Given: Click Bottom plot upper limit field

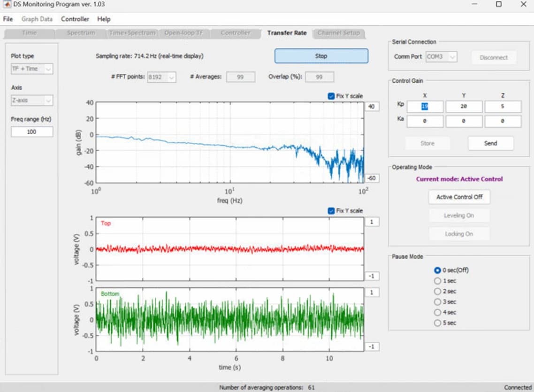Looking at the screenshot, I should coord(372,292).
